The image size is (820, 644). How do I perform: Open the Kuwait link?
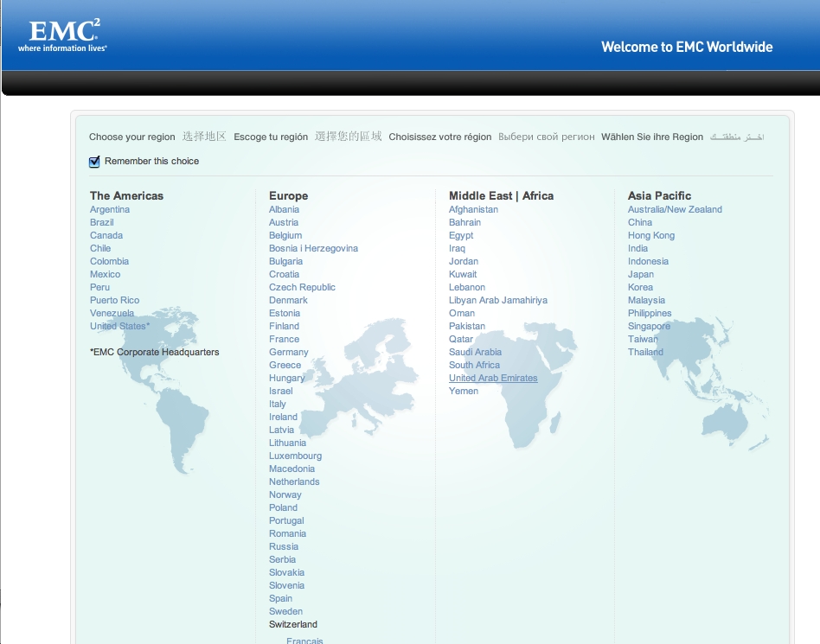coord(462,274)
